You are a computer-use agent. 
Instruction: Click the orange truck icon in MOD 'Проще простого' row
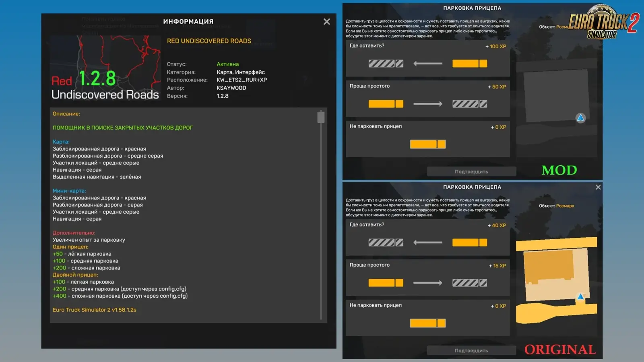(386, 104)
